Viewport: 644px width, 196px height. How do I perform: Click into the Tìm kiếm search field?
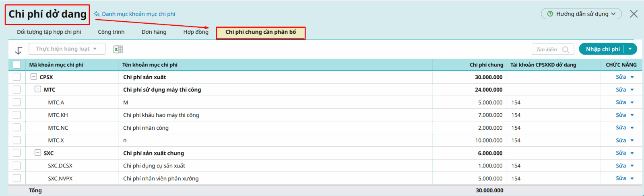[x=547, y=49]
